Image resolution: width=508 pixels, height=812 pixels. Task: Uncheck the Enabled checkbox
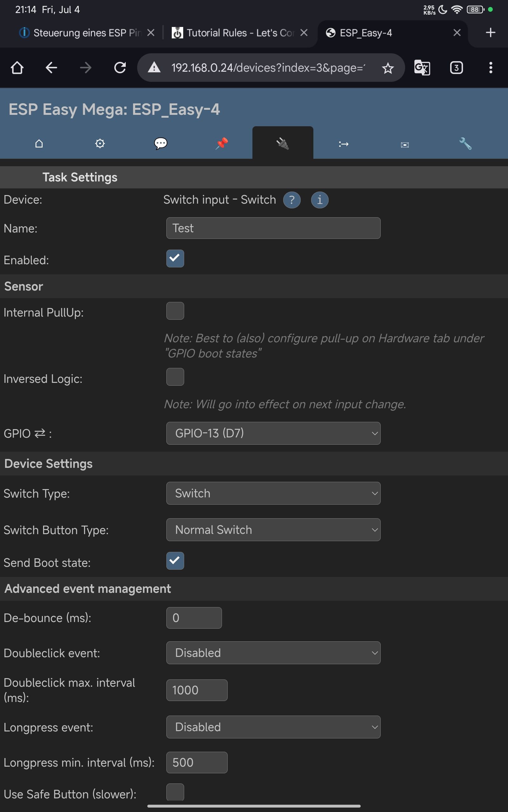[x=175, y=259]
